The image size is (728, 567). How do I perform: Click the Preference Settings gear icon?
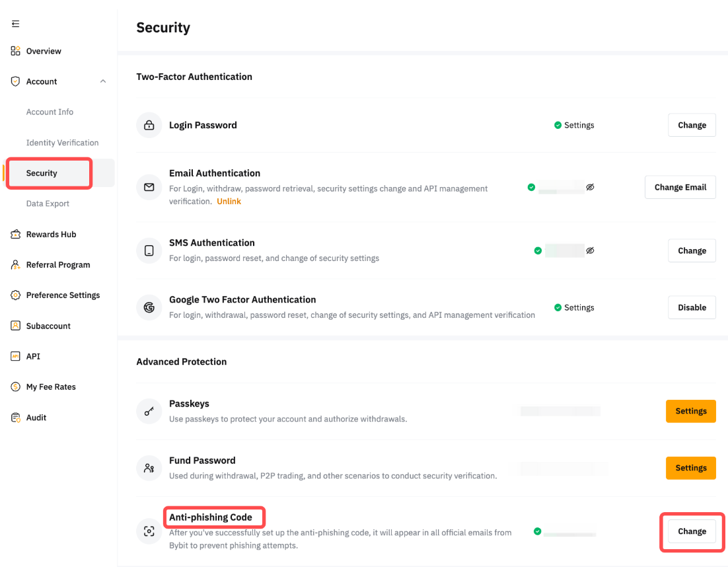click(15, 295)
